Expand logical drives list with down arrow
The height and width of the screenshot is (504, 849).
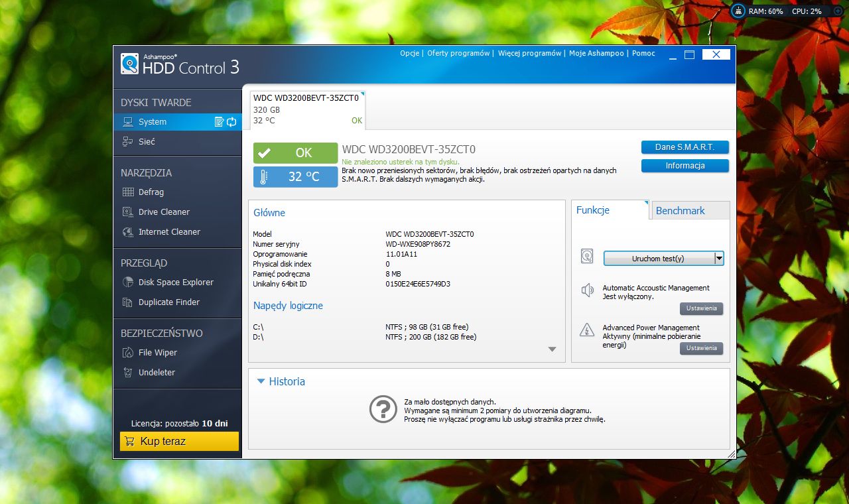(552, 349)
